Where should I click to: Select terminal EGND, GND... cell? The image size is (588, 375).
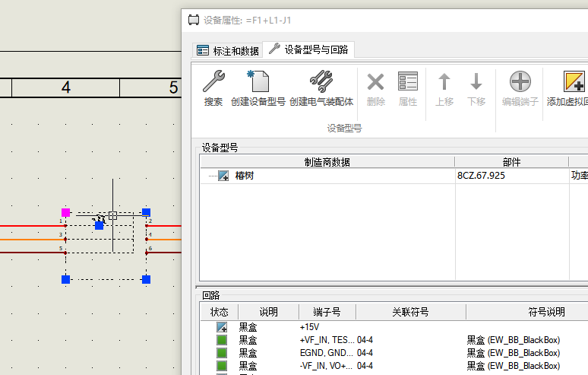pyautogui.click(x=326, y=353)
